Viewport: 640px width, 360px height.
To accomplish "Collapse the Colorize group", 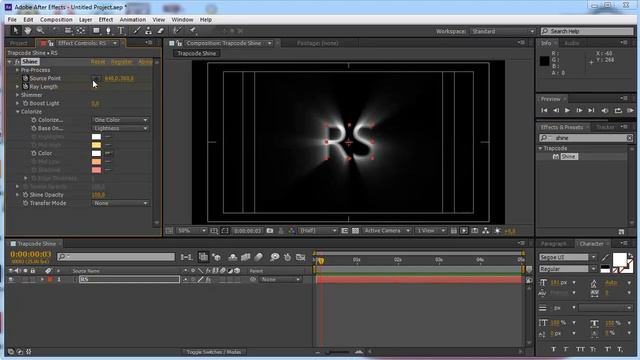I will point(18,111).
